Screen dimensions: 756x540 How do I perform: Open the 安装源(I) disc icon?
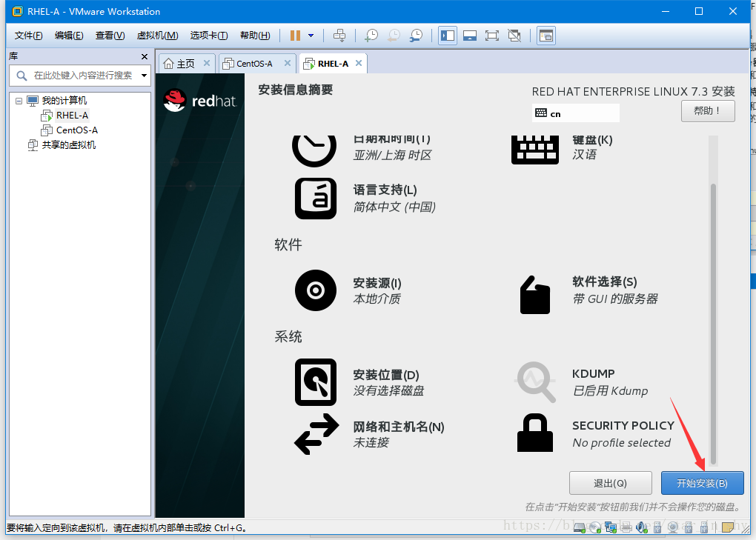click(316, 290)
